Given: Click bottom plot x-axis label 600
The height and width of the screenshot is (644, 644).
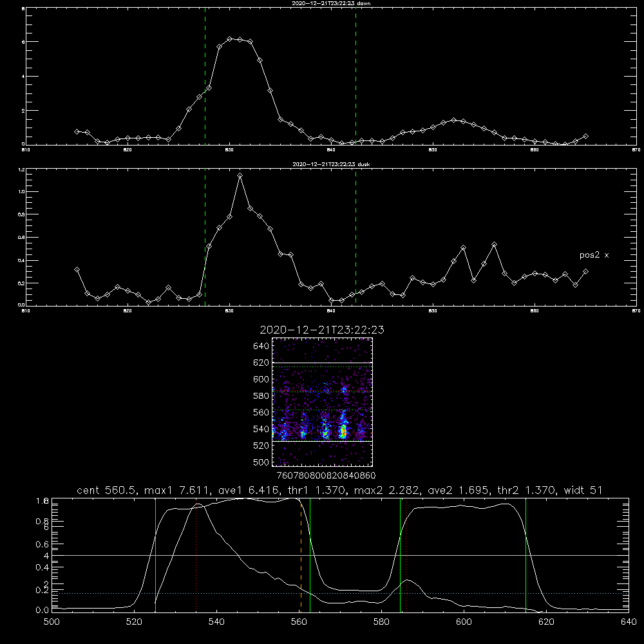Looking at the screenshot, I should coord(464,622).
